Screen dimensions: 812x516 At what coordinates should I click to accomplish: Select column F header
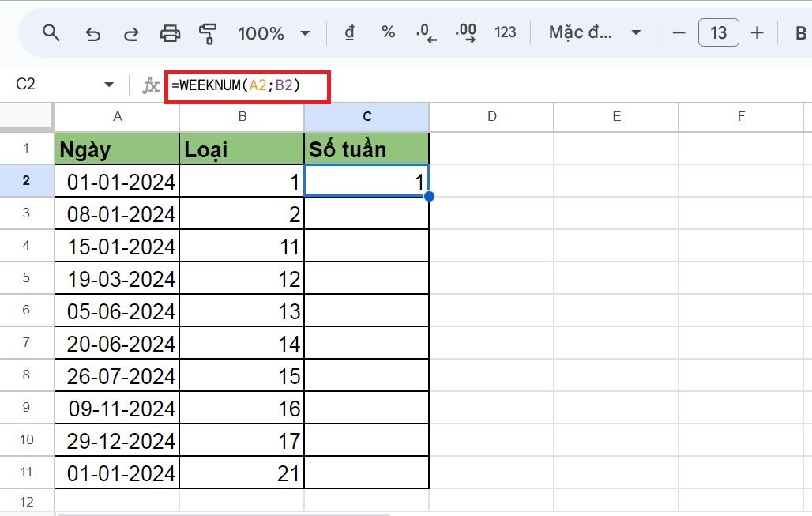(x=741, y=117)
